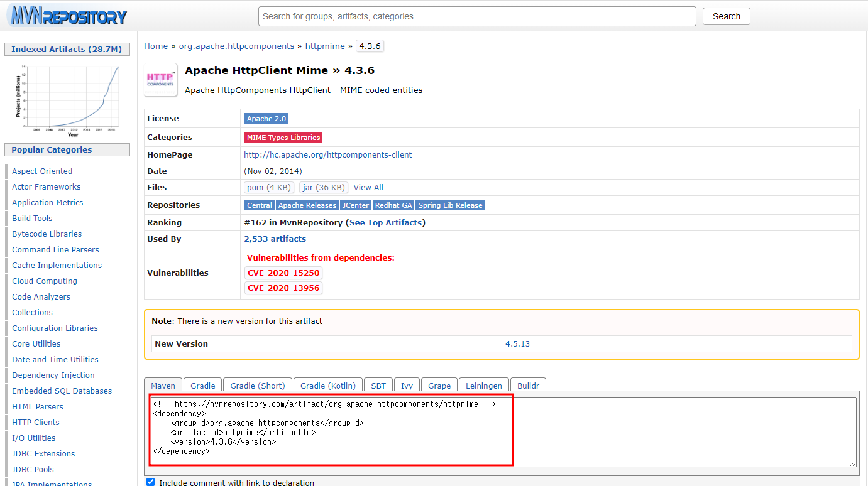This screenshot has height=486, width=868.
Task: Switch to the Maven tab
Action: click(163, 386)
